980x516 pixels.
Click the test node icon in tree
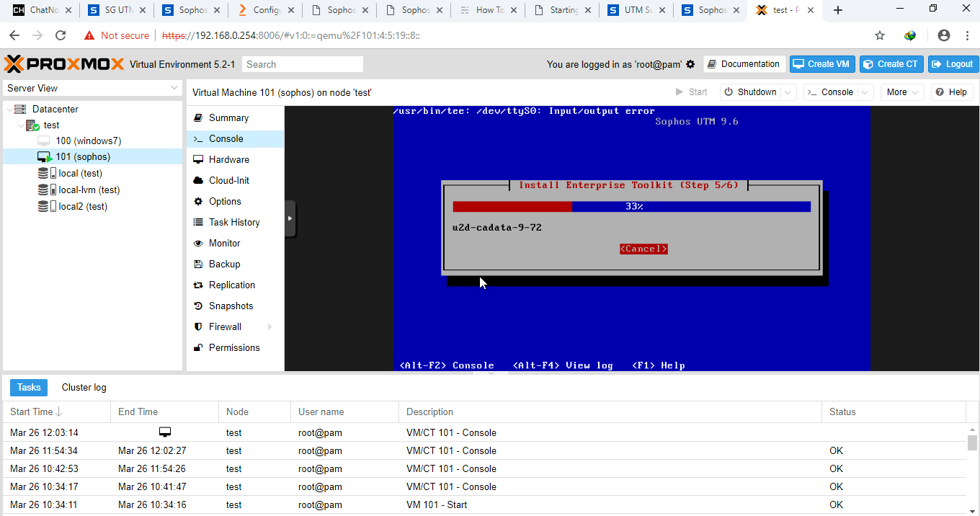point(32,125)
